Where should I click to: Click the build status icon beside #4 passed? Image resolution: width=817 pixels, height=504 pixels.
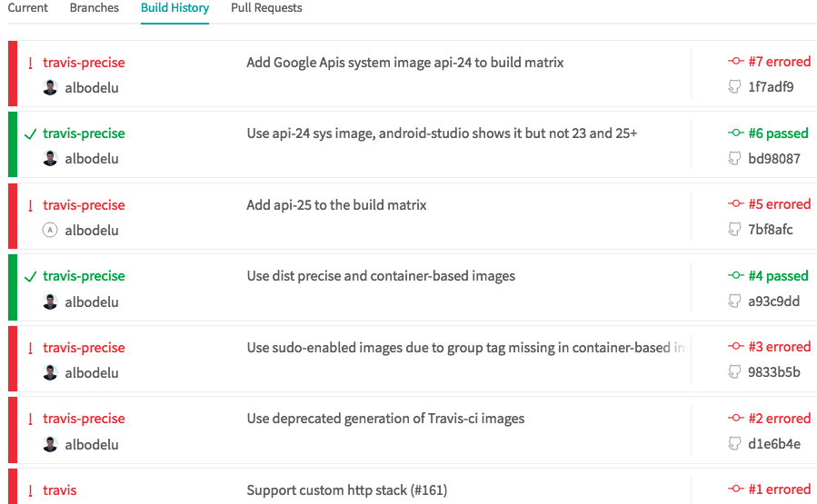pos(736,275)
